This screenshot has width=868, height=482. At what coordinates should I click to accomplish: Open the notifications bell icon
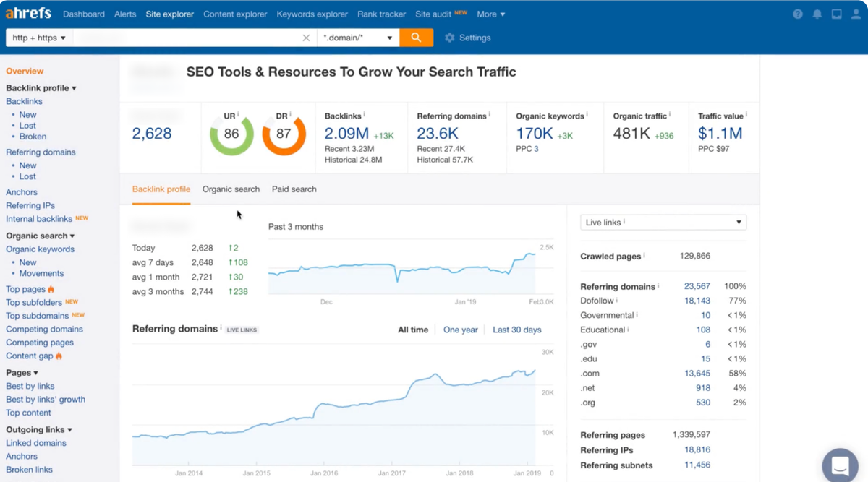point(817,14)
